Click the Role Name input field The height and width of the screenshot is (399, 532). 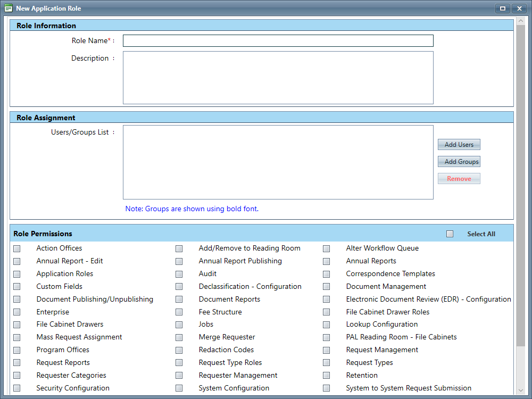click(x=278, y=41)
